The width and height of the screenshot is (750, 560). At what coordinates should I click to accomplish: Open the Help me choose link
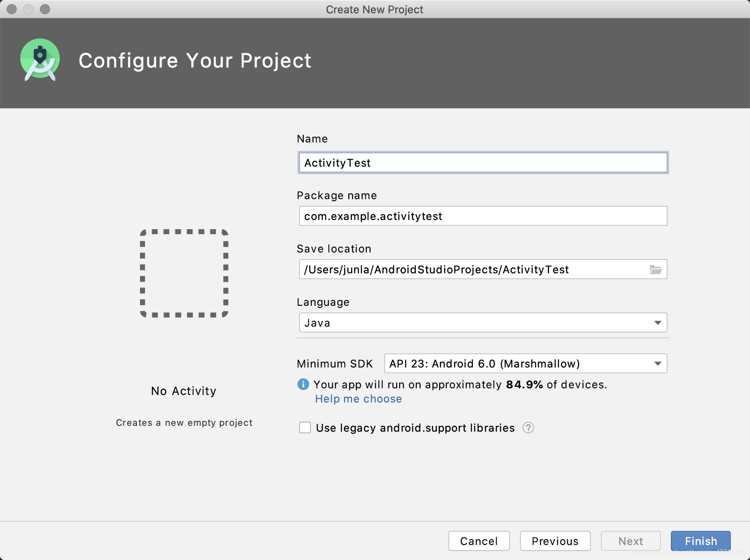358,399
